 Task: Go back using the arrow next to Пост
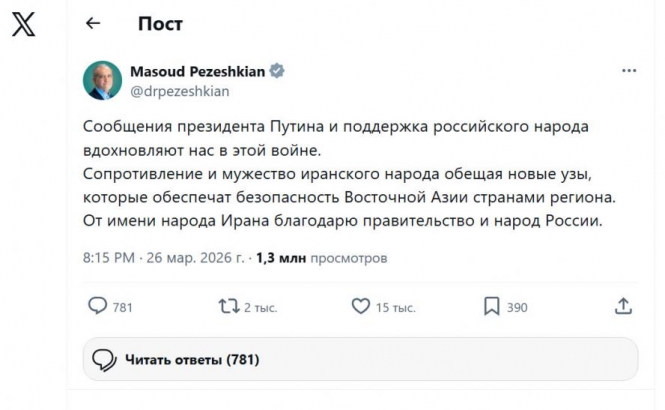(93, 23)
